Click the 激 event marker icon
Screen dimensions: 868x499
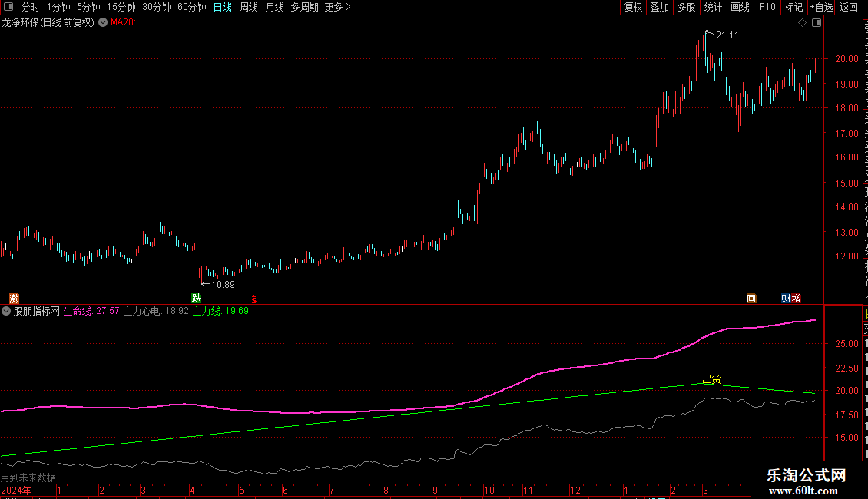click(15, 299)
